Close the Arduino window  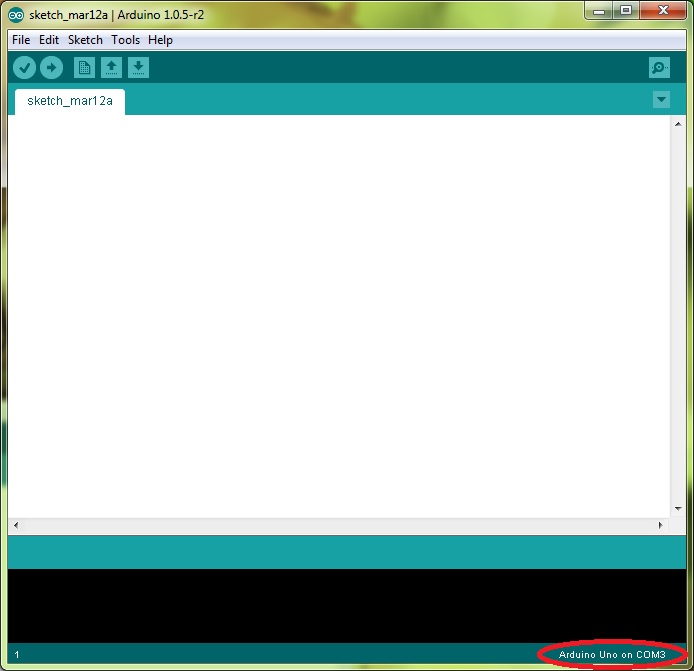point(663,11)
